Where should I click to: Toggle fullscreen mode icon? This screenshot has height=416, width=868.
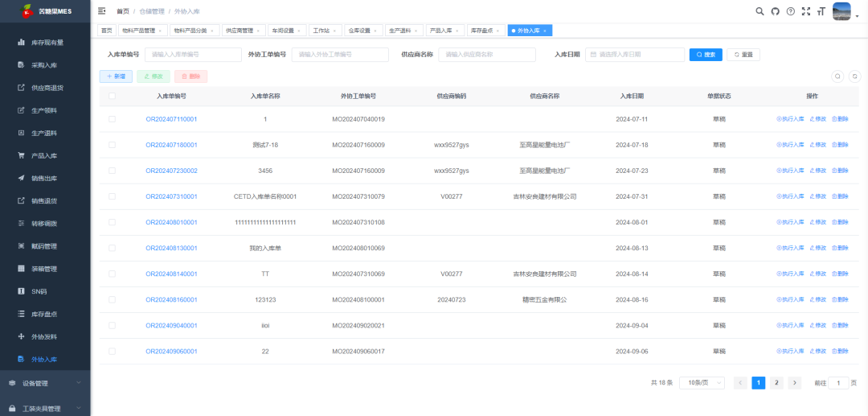pos(806,11)
